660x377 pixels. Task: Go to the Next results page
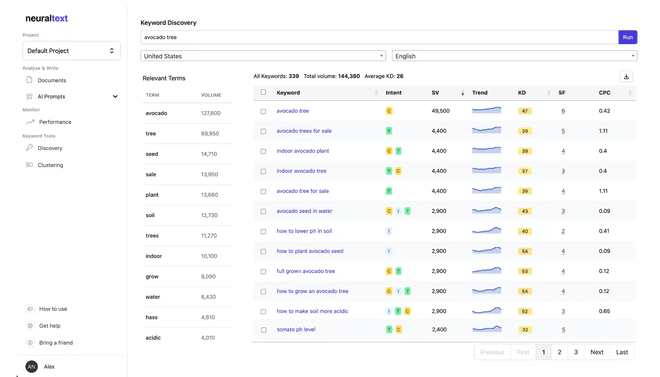[x=596, y=352]
